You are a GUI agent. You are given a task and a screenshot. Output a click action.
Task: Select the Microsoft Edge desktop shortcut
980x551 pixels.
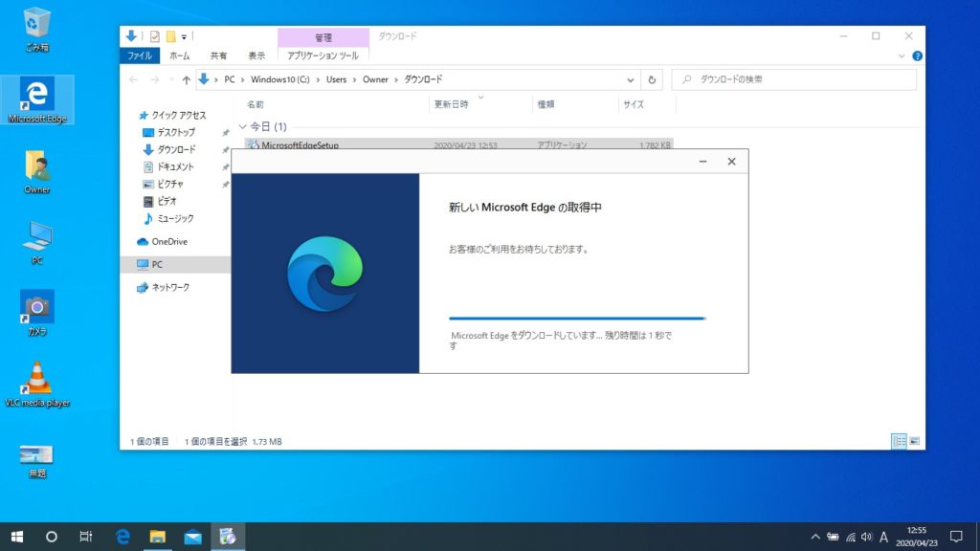pyautogui.click(x=37, y=99)
